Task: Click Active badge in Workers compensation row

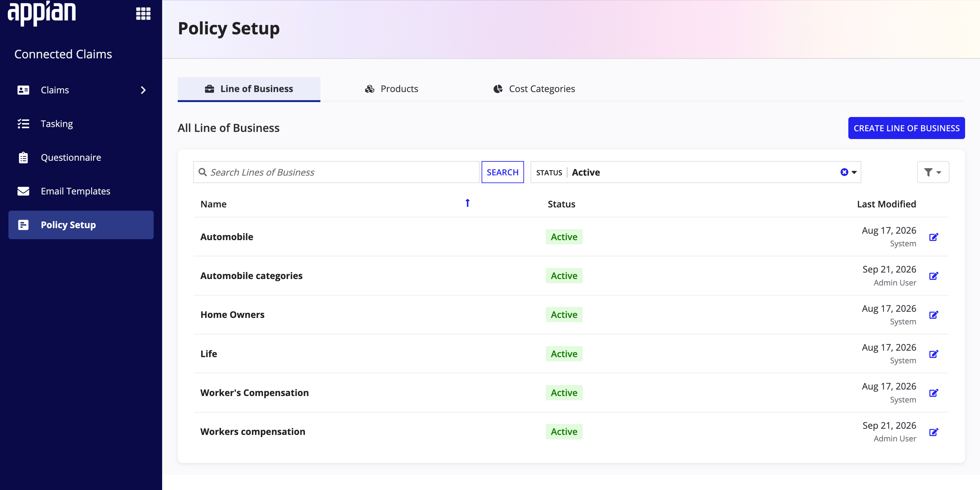Action: point(564,432)
